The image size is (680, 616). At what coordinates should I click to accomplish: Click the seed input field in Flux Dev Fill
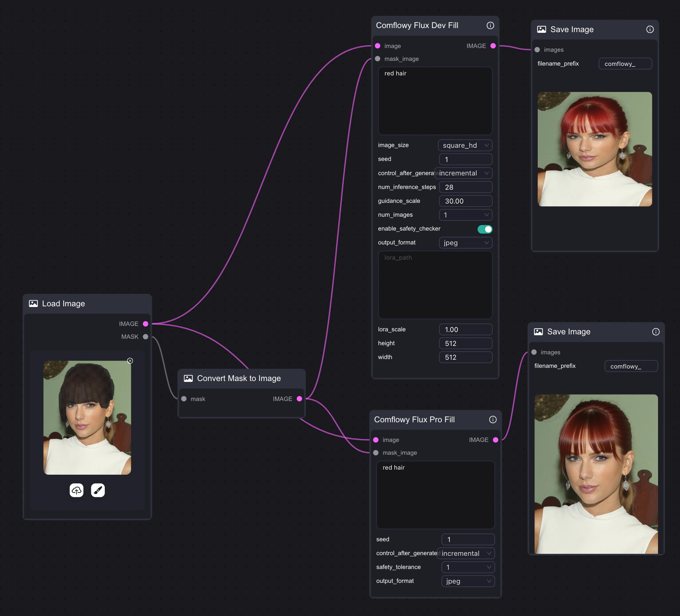tap(465, 159)
